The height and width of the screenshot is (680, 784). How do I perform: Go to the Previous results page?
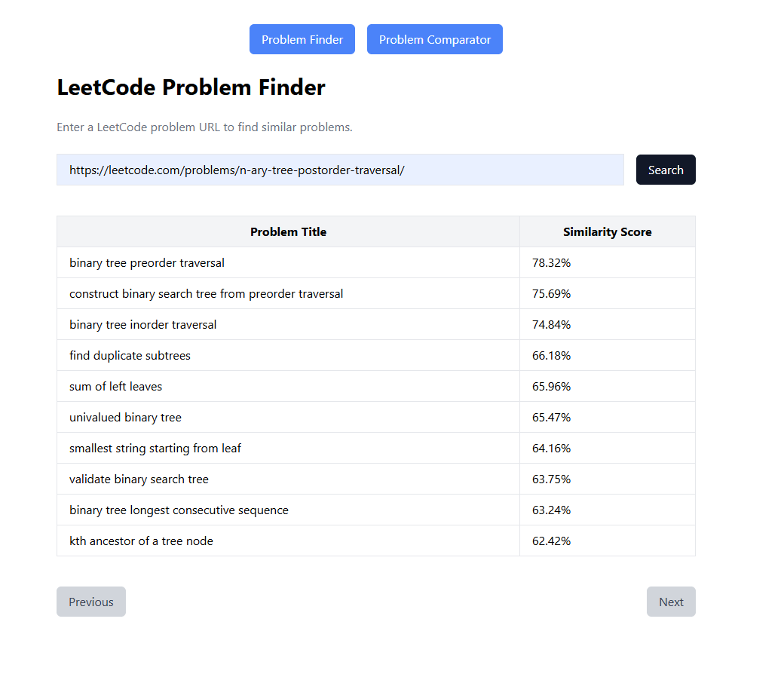91,602
